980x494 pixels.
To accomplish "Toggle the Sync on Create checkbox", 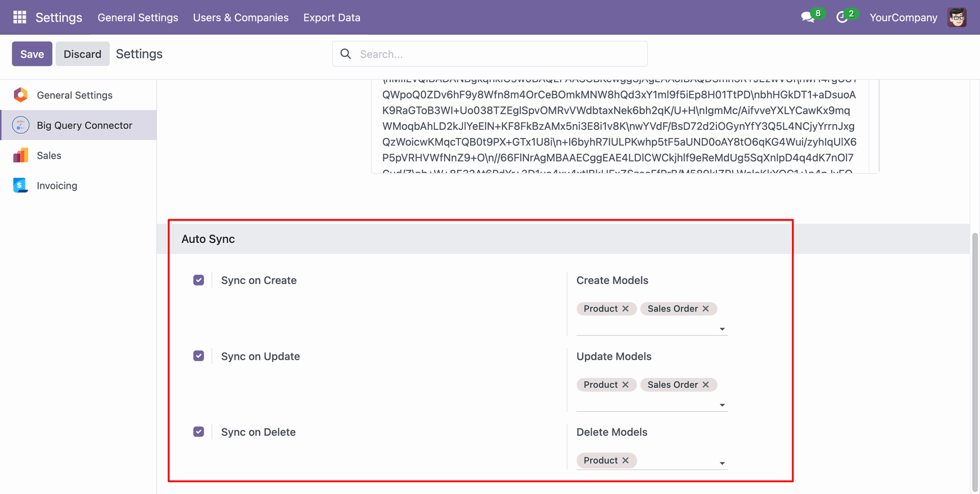I will pyautogui.click(x=199, y=280).
